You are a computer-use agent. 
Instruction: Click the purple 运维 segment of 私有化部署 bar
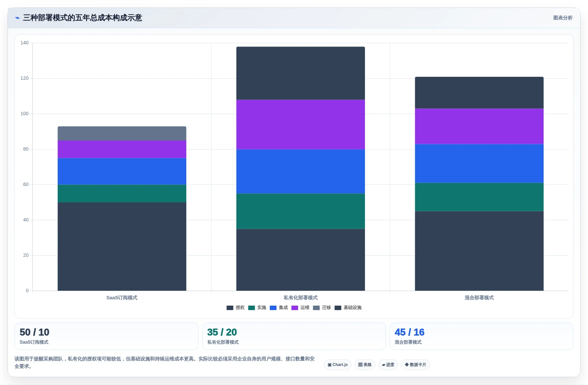point(301,124)
